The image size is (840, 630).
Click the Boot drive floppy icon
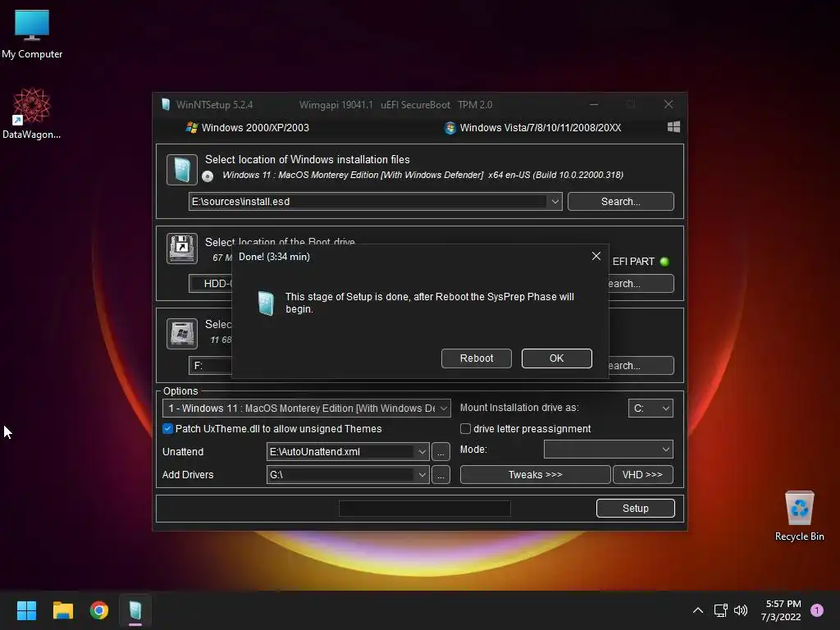tap(181, 248)
